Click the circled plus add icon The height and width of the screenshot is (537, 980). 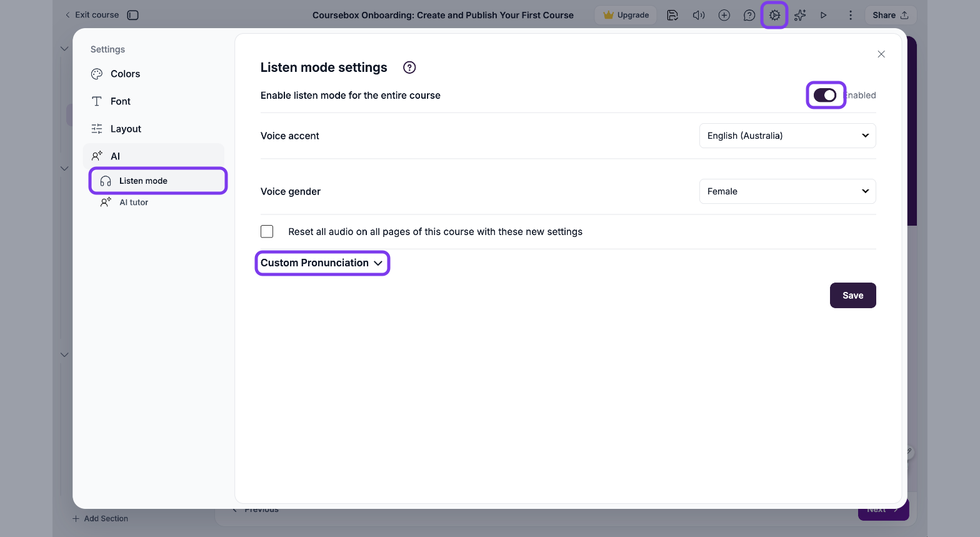724,15
